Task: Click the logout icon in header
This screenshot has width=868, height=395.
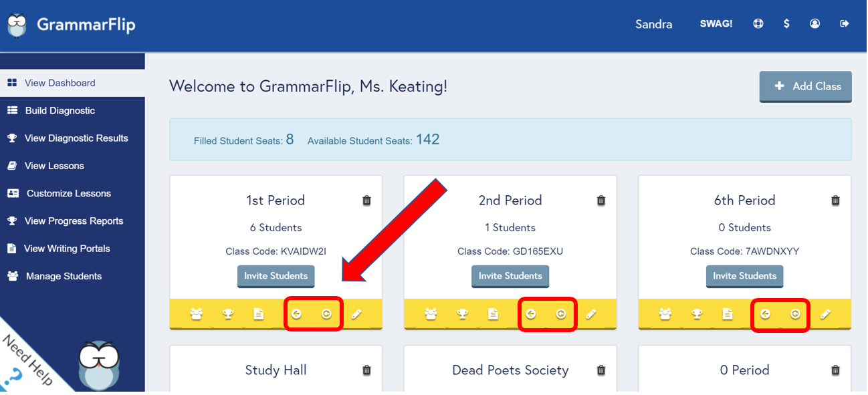Action: (x=845, y=23)
